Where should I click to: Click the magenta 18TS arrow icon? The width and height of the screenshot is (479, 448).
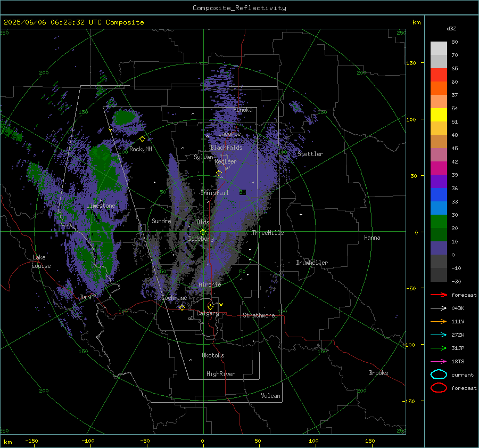pyautogui.click(x=439, y=362)
